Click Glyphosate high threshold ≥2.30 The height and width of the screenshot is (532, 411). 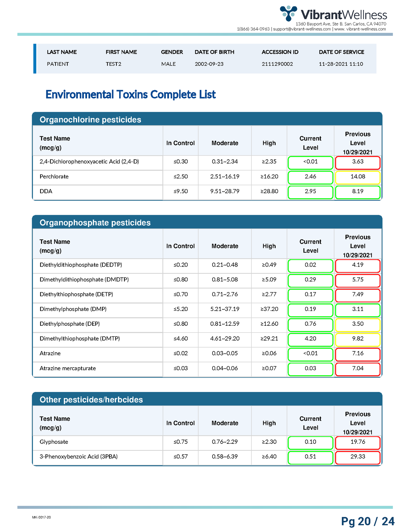pos(269,442)
